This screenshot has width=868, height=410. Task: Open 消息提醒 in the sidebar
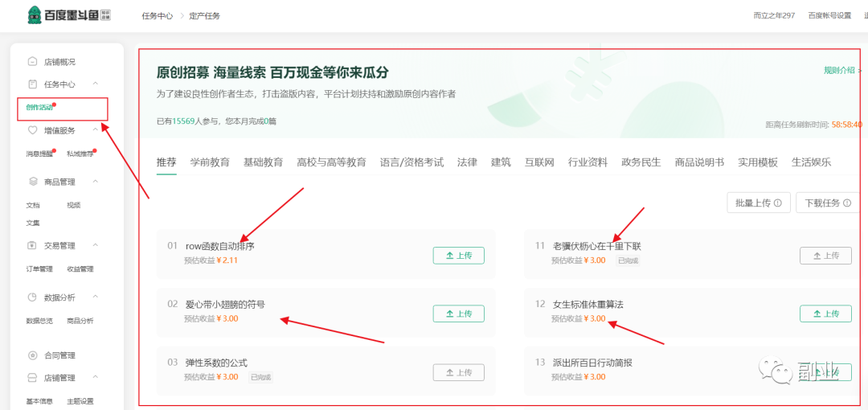pos(39,154)
